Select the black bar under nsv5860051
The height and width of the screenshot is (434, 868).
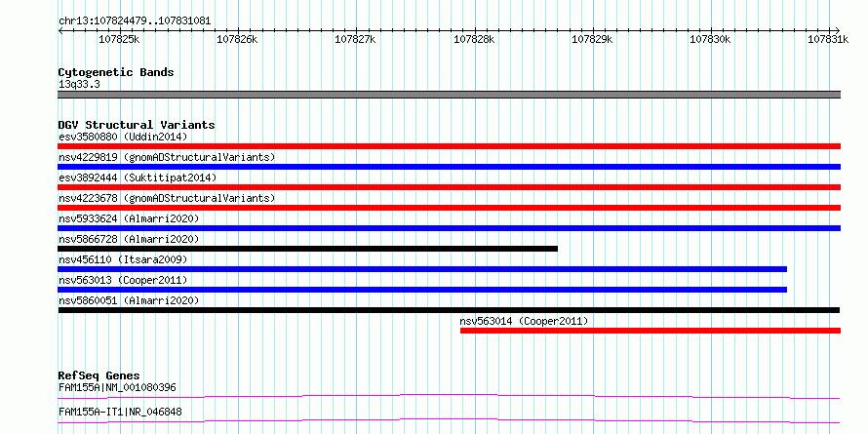[449, 310]
